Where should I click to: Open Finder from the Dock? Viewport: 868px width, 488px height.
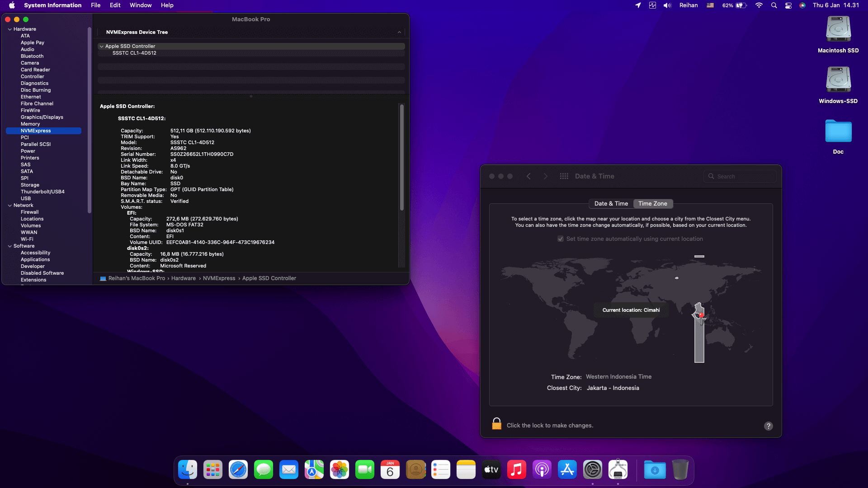188,470
